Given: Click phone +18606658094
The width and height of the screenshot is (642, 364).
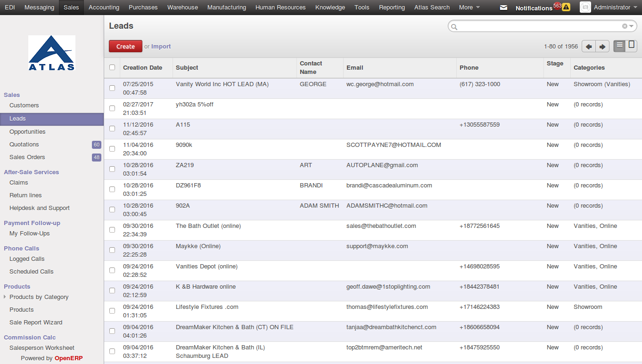Looking at the screenshot, I should [479, 327].
